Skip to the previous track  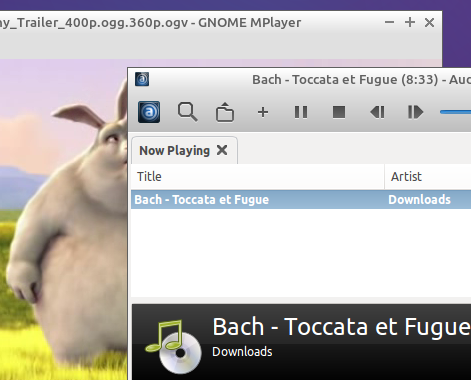click(x=377, y=112)
